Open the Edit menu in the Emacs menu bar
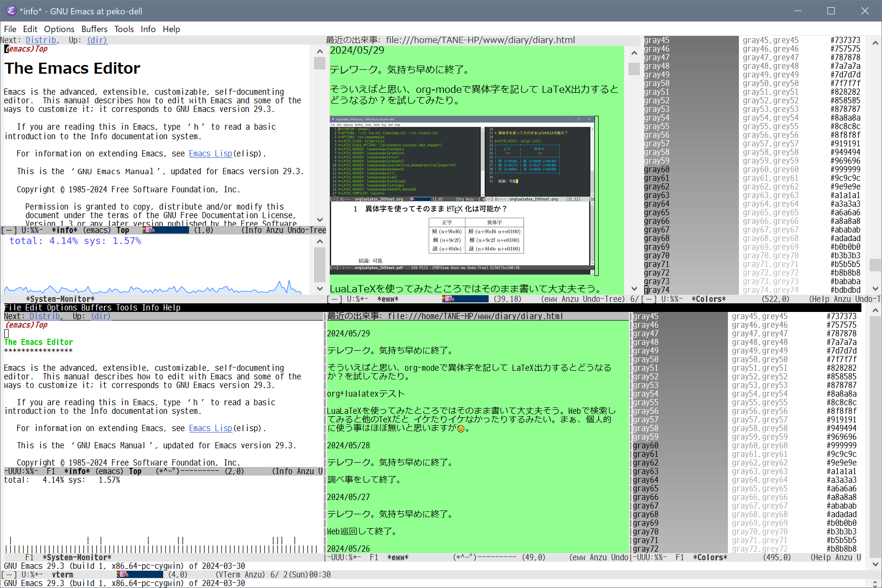882x588 pixels. pyautogui.click(x=30, y=29)
